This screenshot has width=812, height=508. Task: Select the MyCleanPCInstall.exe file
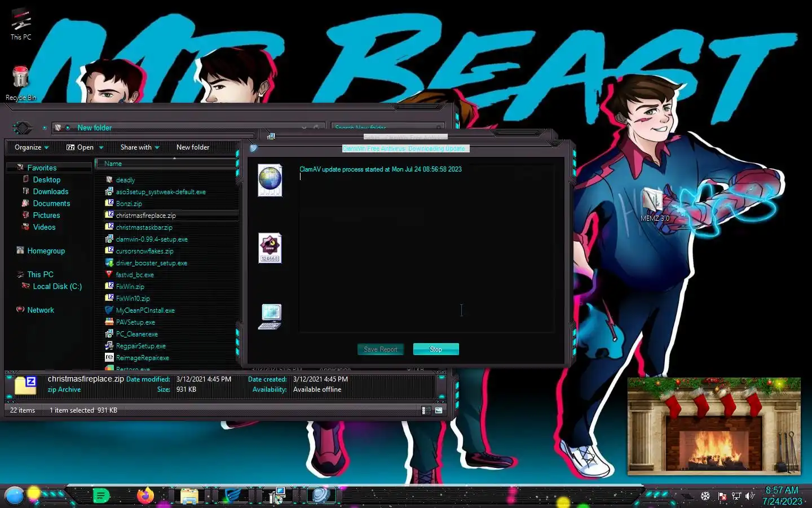point(145,310)
